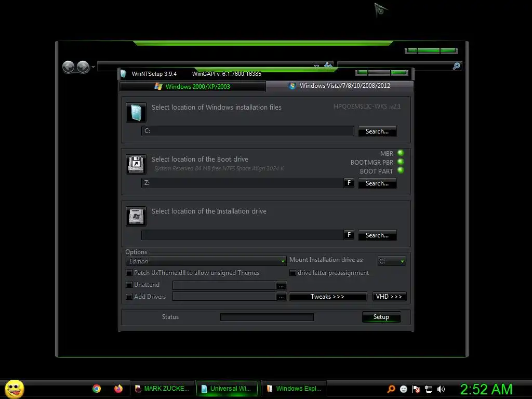Click the network tray icon
Screen dimensions: 532x399
[429, 389]
